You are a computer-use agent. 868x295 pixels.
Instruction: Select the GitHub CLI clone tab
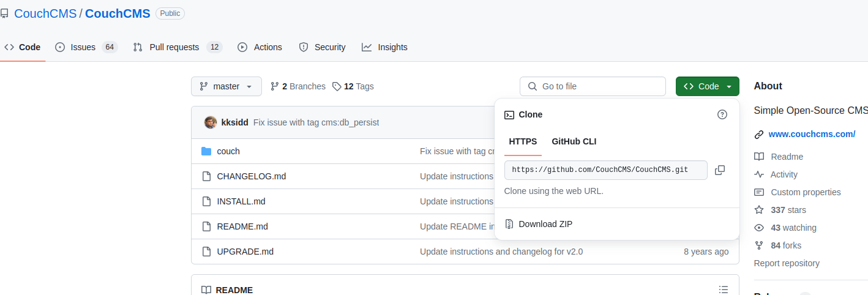click(574, 141)
